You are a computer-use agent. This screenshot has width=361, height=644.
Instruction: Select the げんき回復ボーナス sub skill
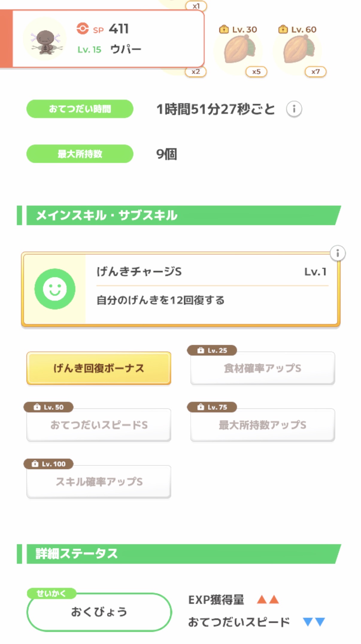click(99, 368)
